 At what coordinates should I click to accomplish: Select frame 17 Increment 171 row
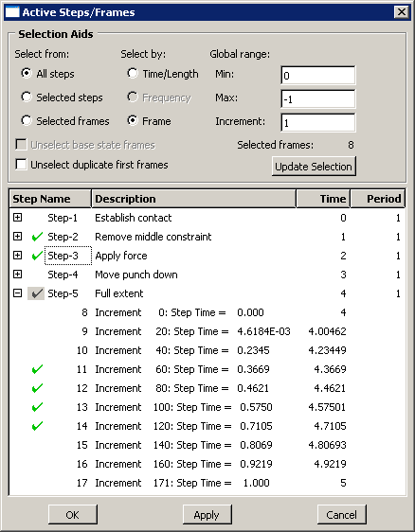[207, 483]
